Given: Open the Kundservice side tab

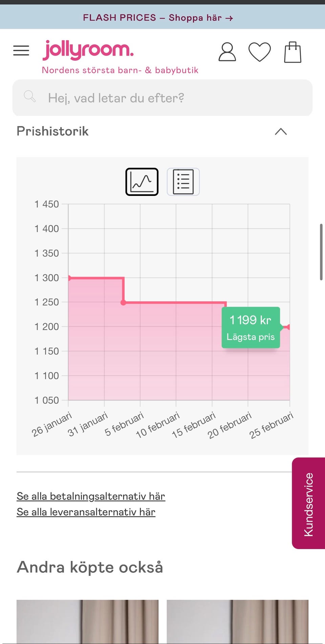Looking at the screenshot, I should (308, 503).
